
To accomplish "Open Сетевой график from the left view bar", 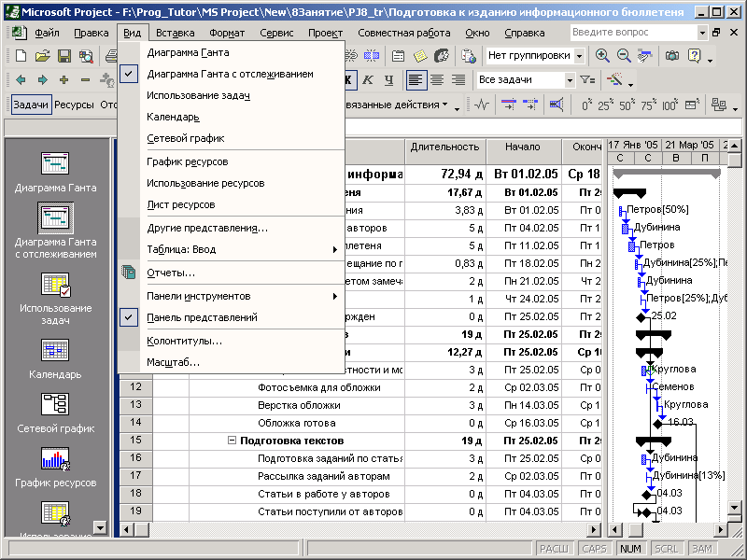I will point(55,413).
